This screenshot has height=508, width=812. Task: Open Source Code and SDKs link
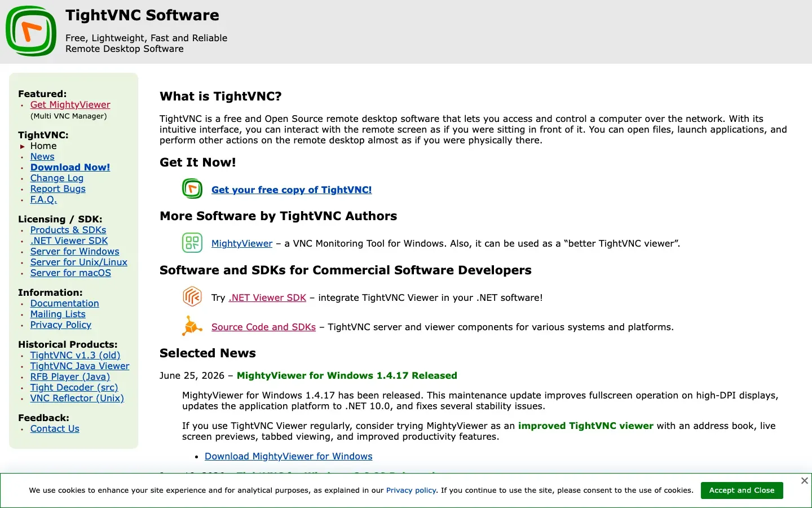coord(263,327)
